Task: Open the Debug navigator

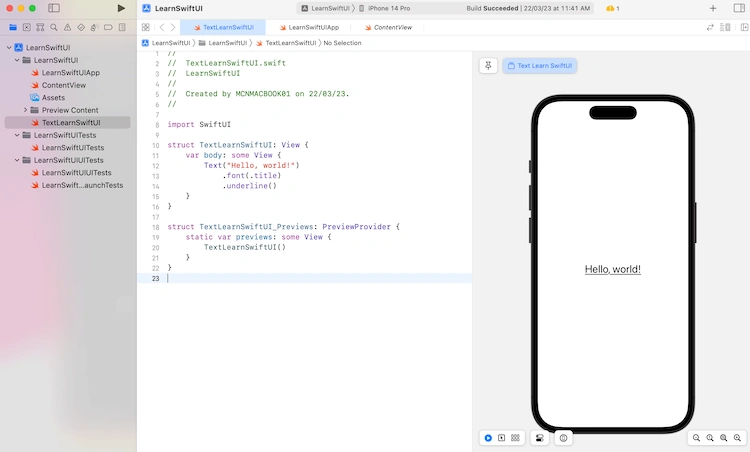Action: [95, 27]
